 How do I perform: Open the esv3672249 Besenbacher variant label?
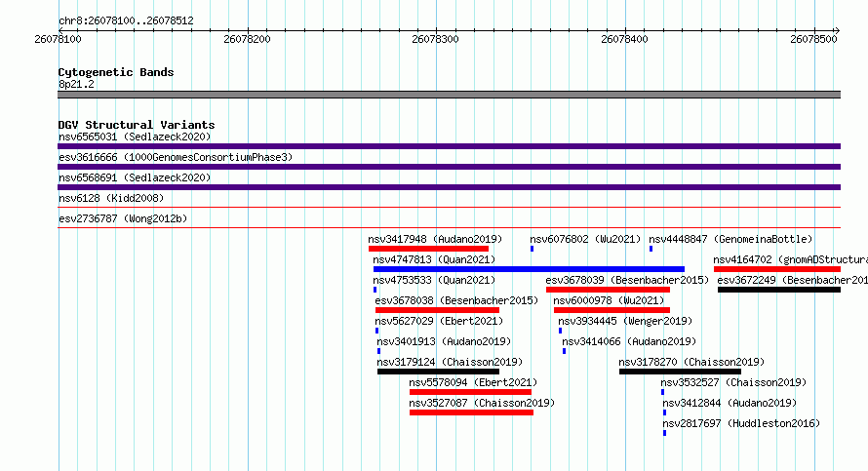(793, 280)
